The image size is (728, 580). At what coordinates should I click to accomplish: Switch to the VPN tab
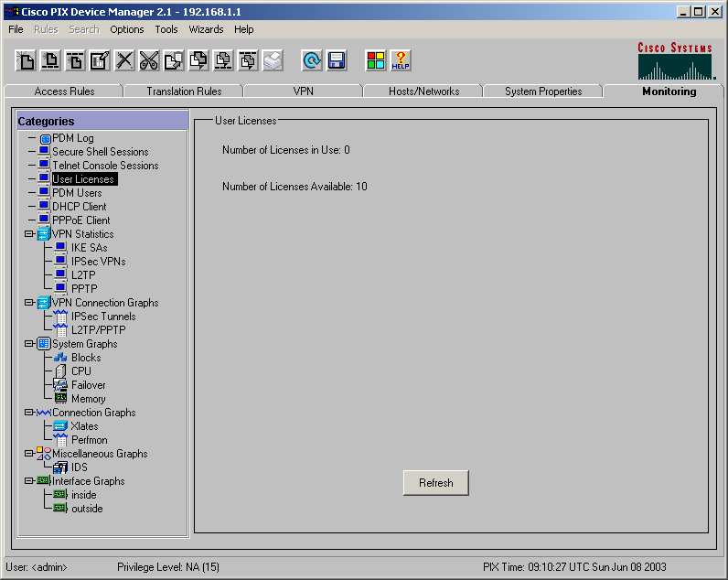click(303, 91)
